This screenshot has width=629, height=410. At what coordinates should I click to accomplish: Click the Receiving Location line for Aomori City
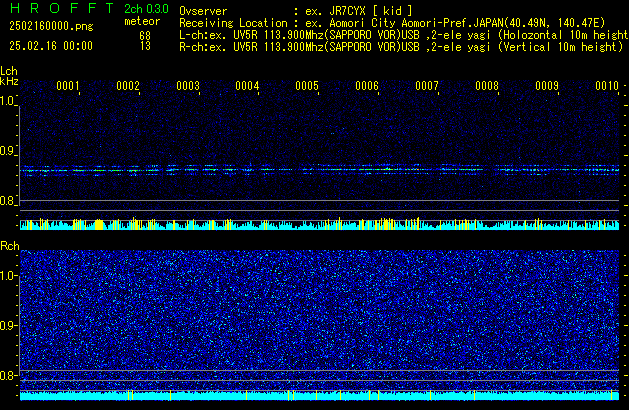[x=392, y=23]
